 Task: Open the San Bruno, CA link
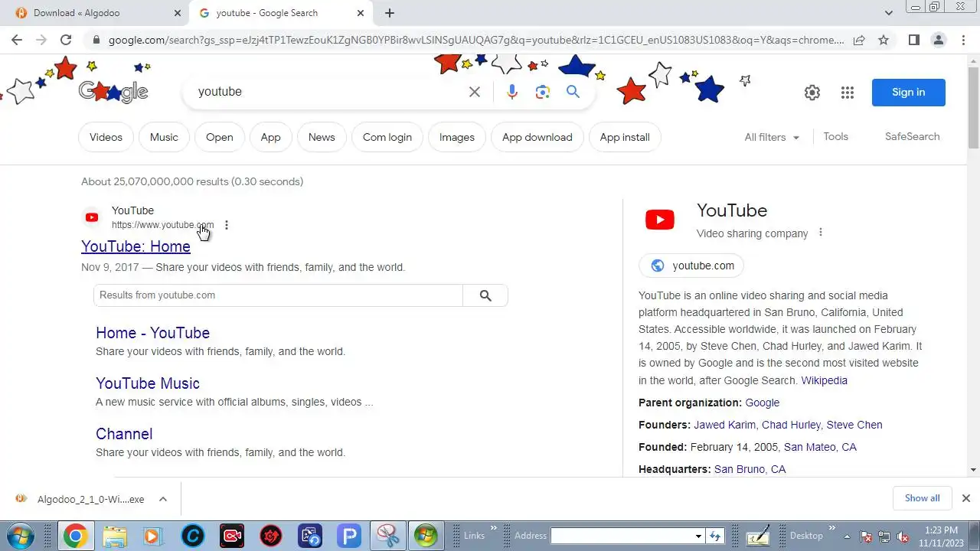pos(750,469)
